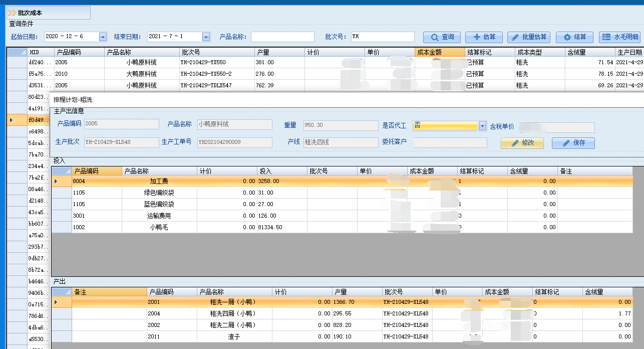Open the 起始日期 date dropdown

click(103, 37)
